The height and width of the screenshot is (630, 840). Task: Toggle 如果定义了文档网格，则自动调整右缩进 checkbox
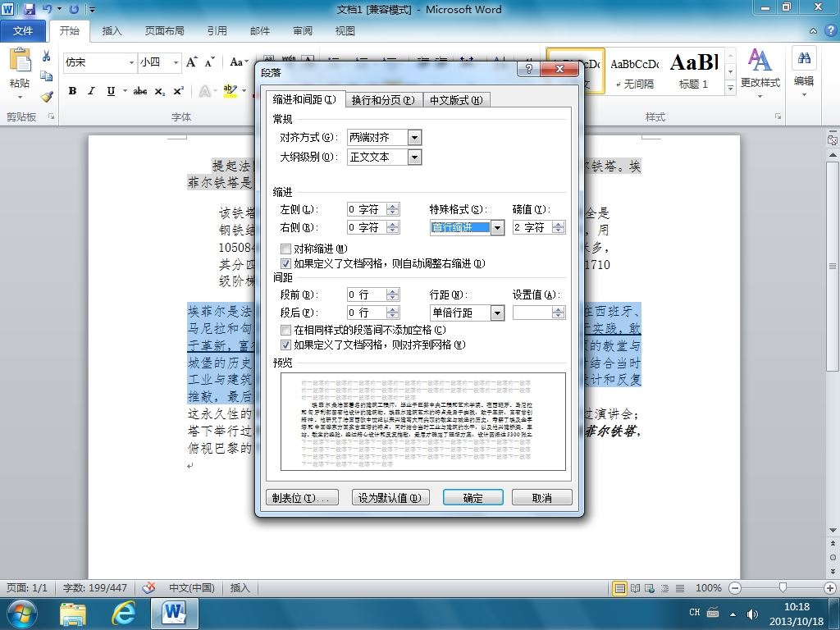286,263
